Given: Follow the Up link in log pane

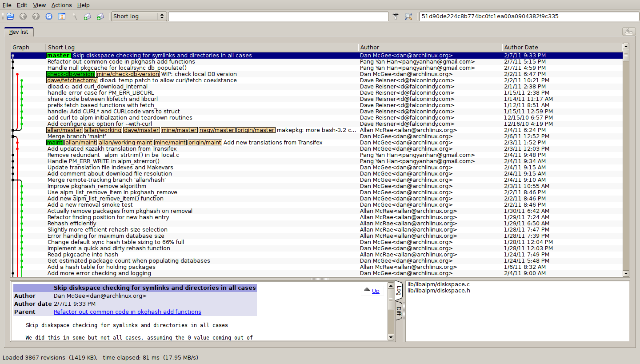Looking at the screenshot, I should tap(376, 291).
